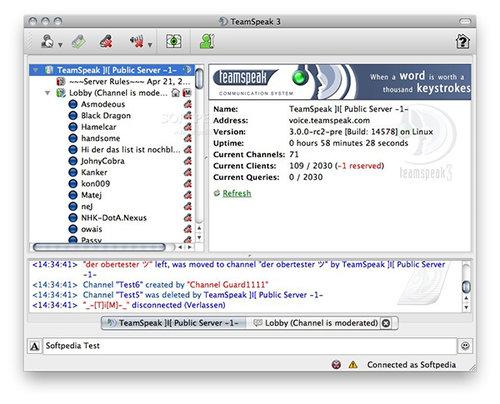Click the channel tree vertical scrollbar thumb
Screen dimensions: 500x404
click(x=199, y=78)
